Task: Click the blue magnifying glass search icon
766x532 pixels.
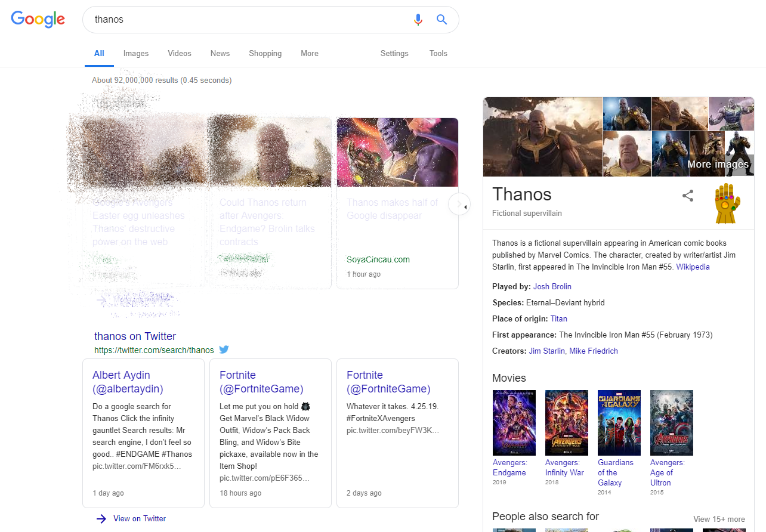Action: [441, 20]
